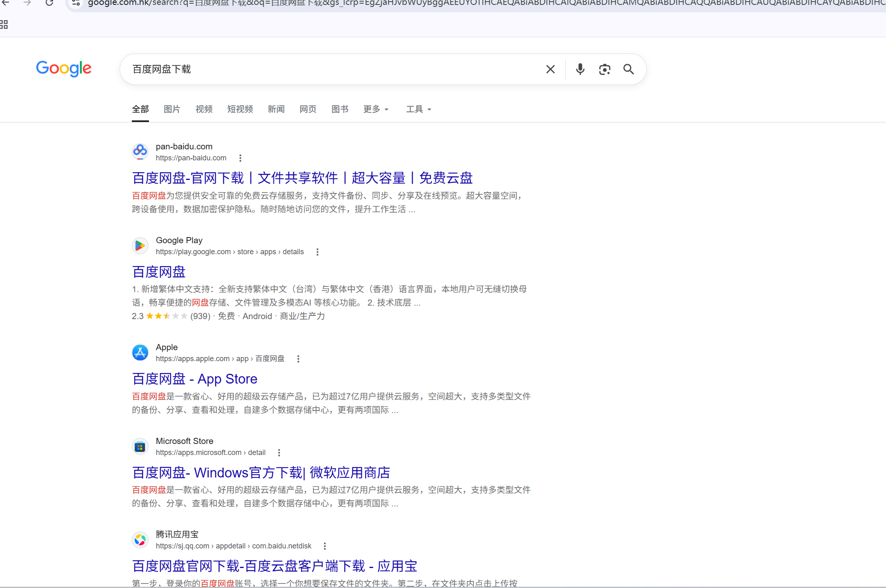The image size is (886, 588).
Task: Go to Google home via the logo
Action: [64, 69]
